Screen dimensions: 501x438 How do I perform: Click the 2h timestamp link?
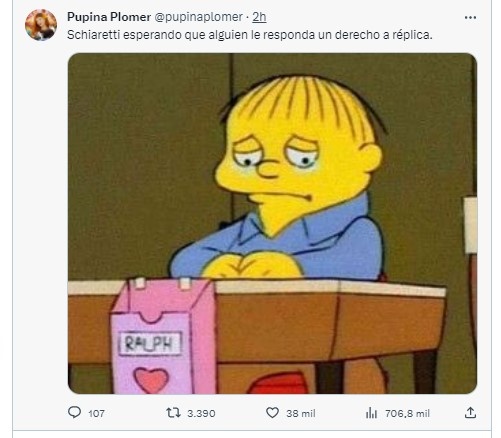point(259,17)
